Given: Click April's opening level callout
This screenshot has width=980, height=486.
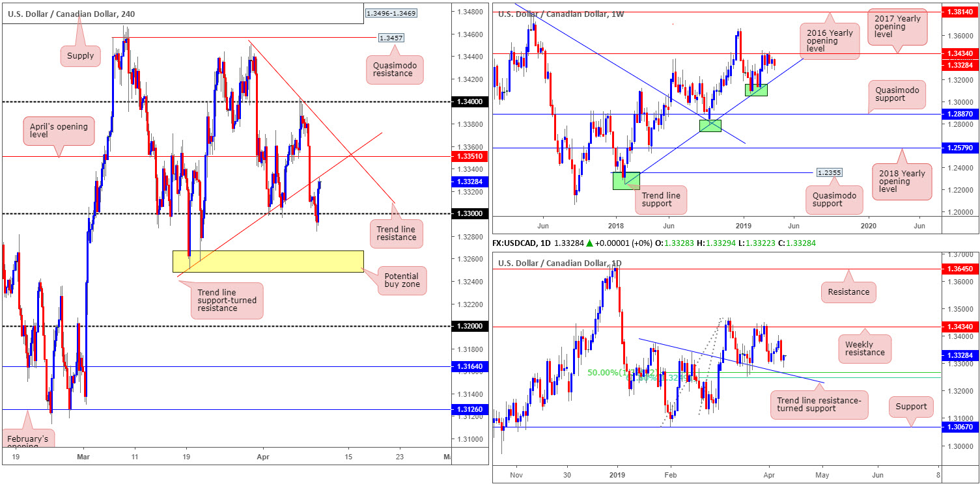Looking at the screenshot, I should click(x=59, y=131).
